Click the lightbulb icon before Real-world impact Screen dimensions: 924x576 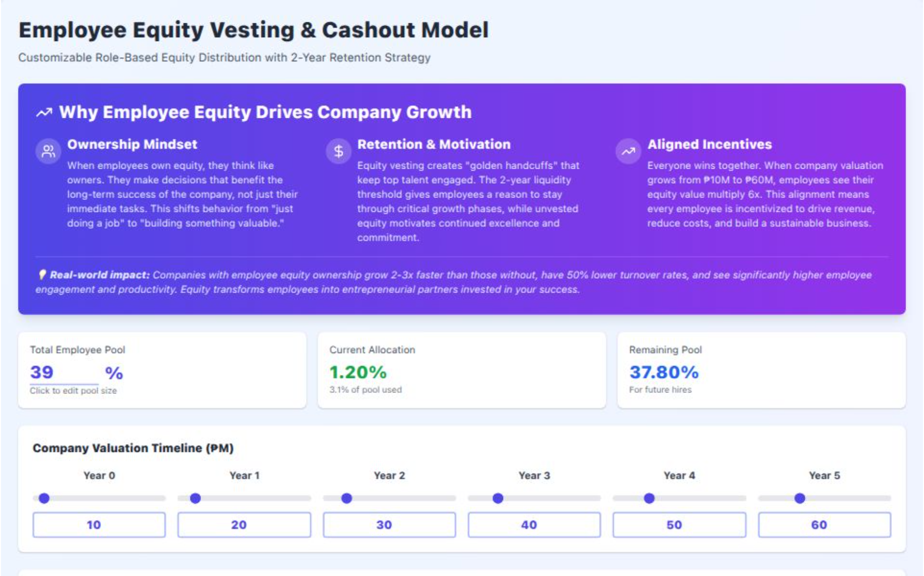point(42,274)
